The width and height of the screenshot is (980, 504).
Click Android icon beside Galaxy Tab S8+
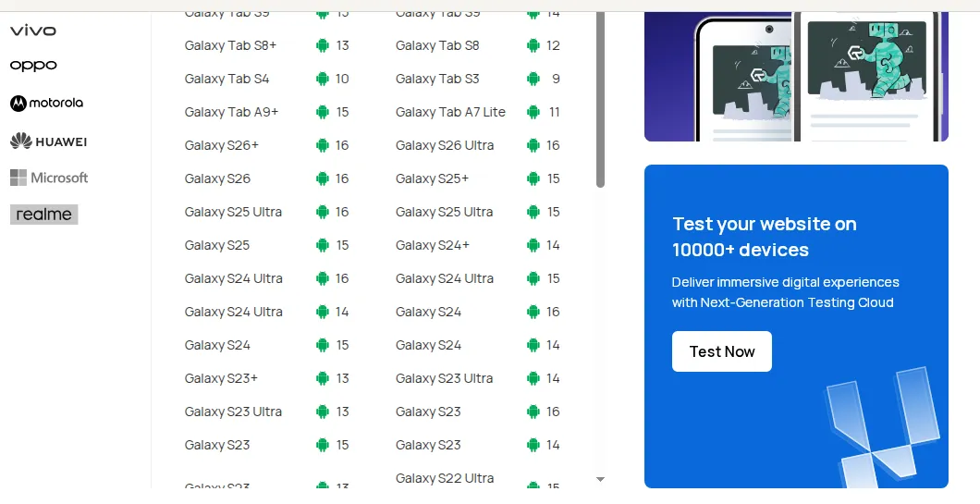tap(323, 45)
